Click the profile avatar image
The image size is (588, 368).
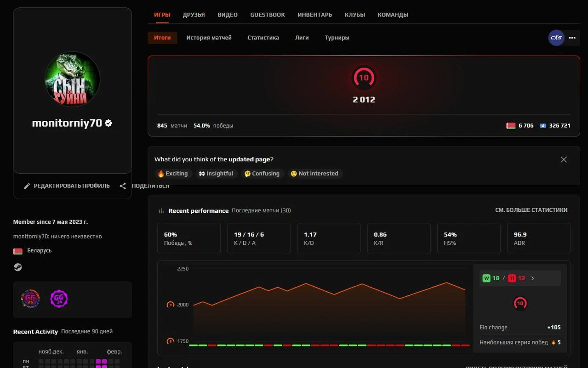tap(72, 79)
